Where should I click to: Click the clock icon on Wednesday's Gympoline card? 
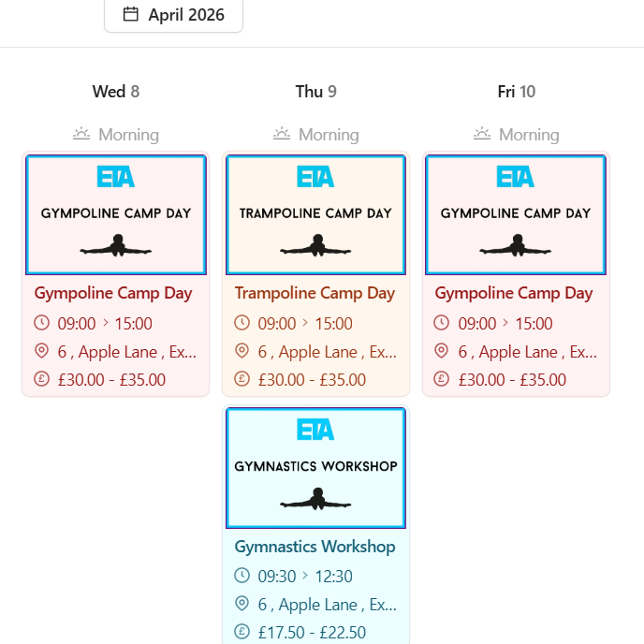[x=41, y=323]
